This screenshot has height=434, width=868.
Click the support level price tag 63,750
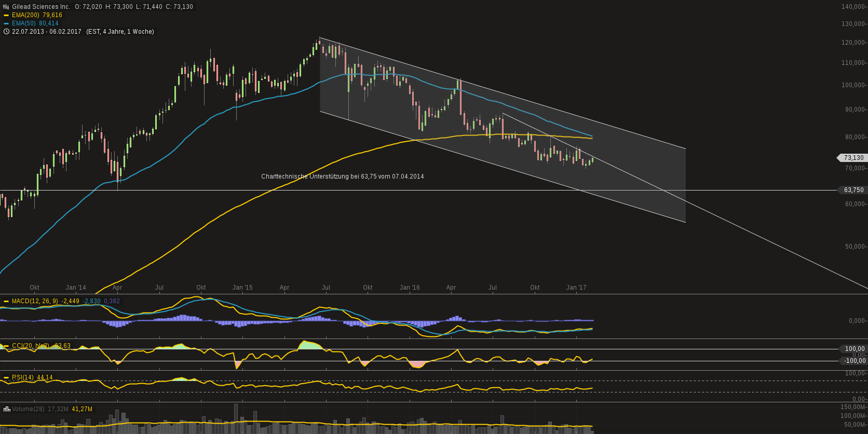[x=853, y=190]
